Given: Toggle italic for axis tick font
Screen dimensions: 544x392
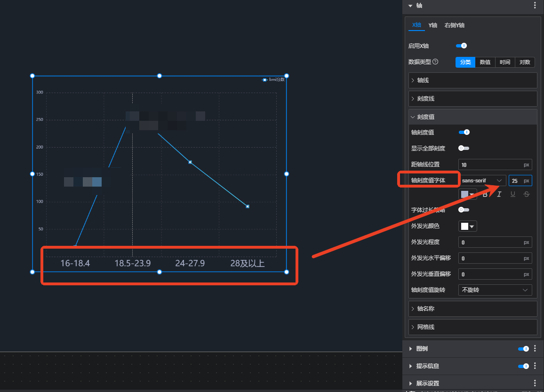Looking at the screenshot, I should click(499, 195).
